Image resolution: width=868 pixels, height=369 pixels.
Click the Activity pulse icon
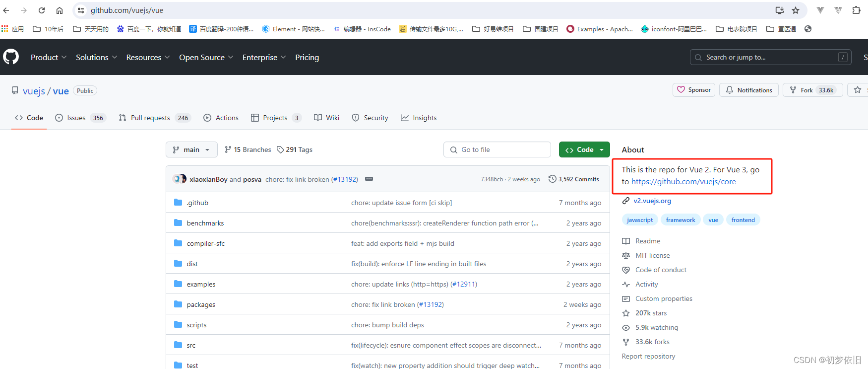tap(626, 284)
